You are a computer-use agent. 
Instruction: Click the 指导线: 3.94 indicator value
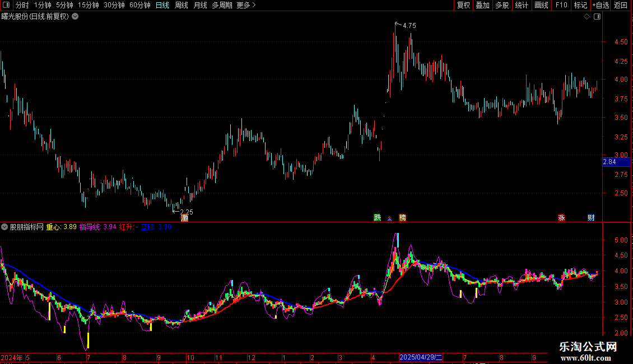(x=97, y=227)
